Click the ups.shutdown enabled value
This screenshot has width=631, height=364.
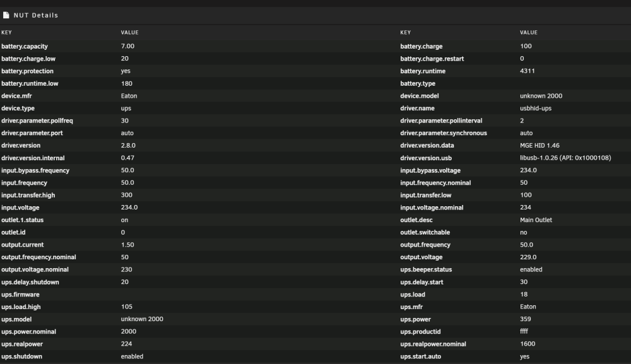132,356
